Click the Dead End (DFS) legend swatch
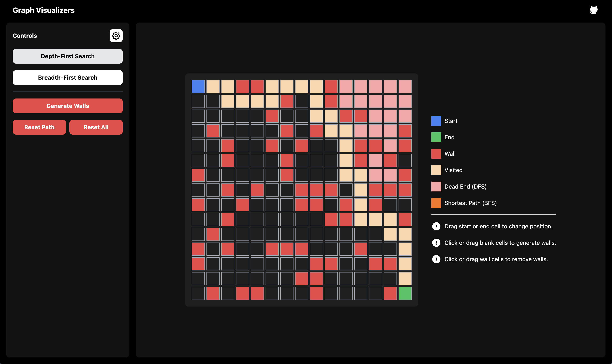Screen dimensions: 612x364 click(436, 187)
